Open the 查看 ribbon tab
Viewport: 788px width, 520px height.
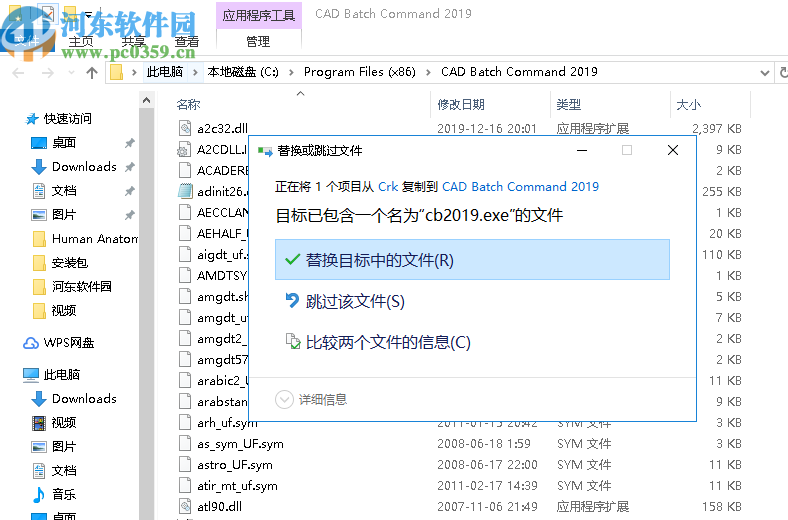point(186,42)
